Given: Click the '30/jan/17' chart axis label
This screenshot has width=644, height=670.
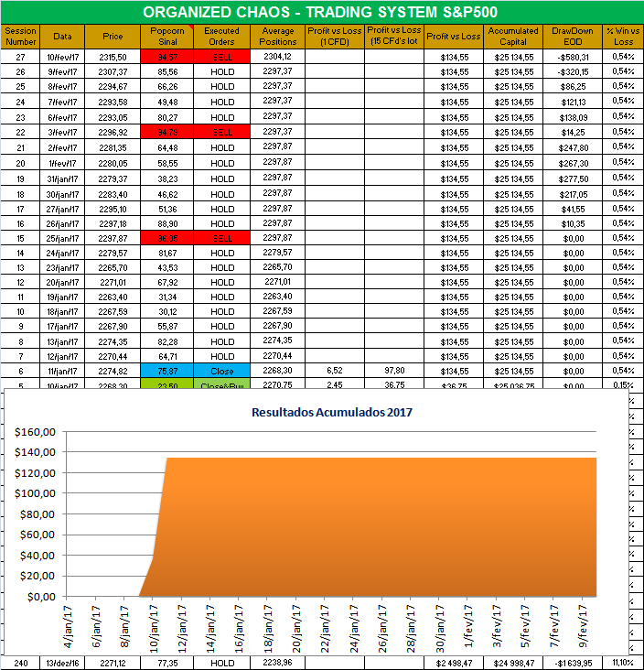Looking at the screenshot, I should (440, 628).
